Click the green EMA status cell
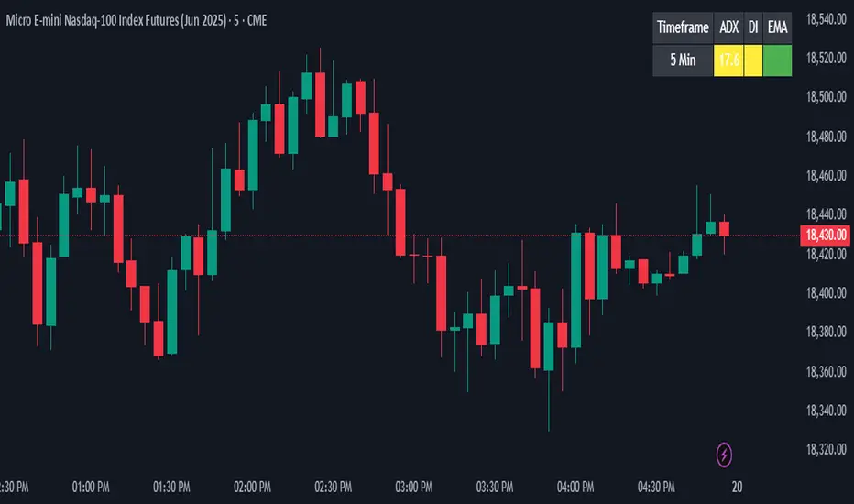The height and width of the screenshot is (504, 854). click(777, 60)
